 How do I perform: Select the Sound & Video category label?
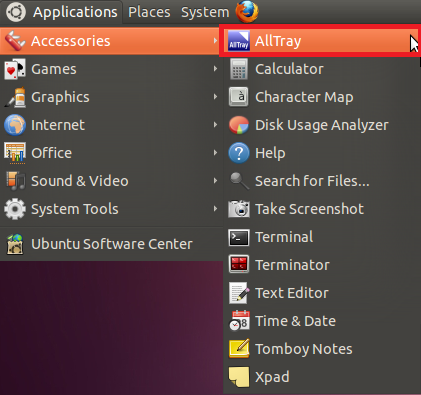click(x=80, y=181)
